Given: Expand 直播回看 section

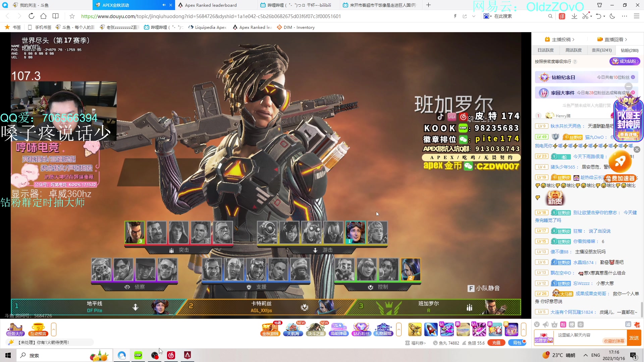Looking at the screenshot, I should (x=612, y=40).
